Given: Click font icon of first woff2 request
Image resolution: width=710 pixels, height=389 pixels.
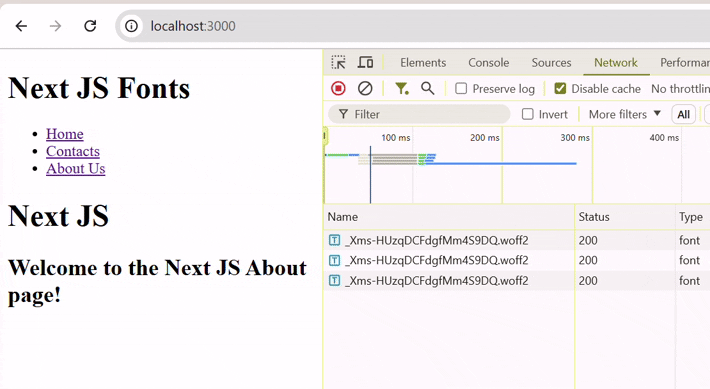Looking at the screenshot, I should tap(334, 240).
